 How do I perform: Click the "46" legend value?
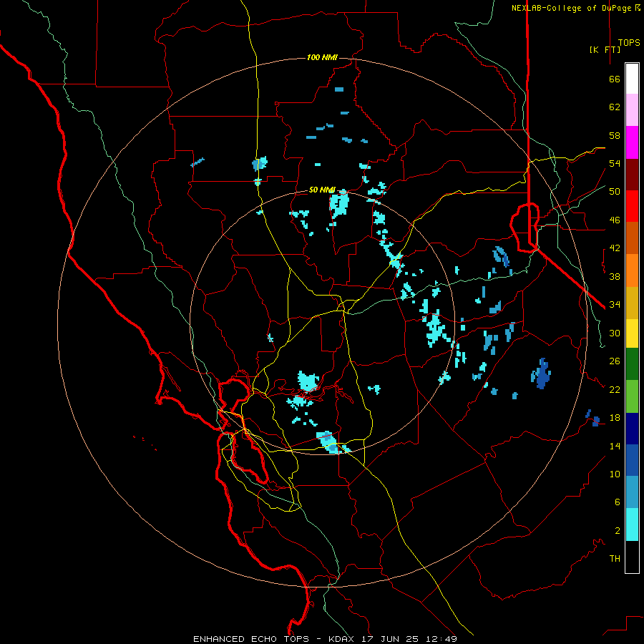pyautogui.click(x=615, y=220)
